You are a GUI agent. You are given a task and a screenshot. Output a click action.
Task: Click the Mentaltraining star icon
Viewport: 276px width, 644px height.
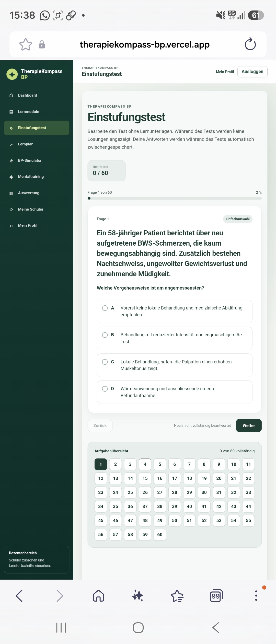click(x=11, y=177)
